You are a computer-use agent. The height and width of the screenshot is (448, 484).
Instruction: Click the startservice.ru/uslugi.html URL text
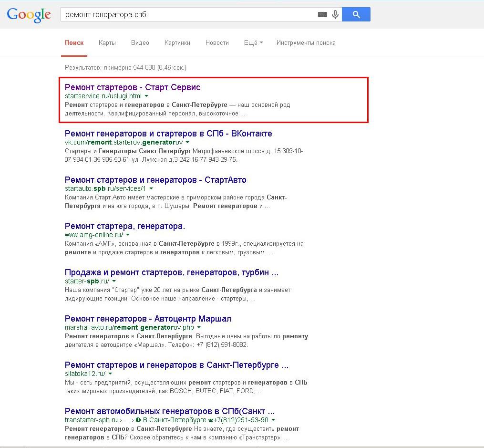pyautogui.click(x=103, y=96)
